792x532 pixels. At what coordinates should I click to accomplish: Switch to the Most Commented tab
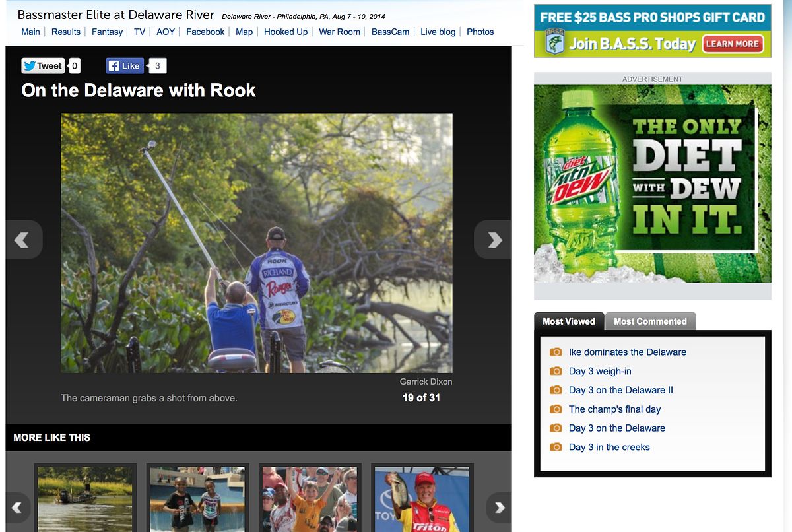point(649,321)
